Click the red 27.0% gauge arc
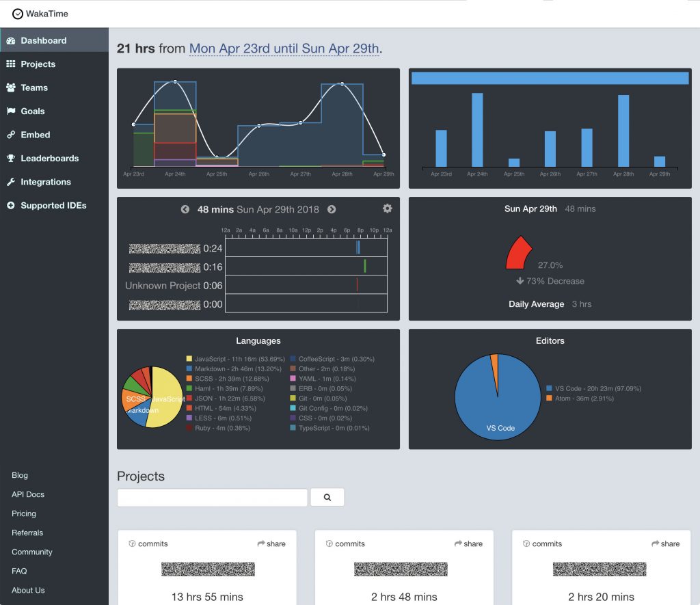 point(518,253)
